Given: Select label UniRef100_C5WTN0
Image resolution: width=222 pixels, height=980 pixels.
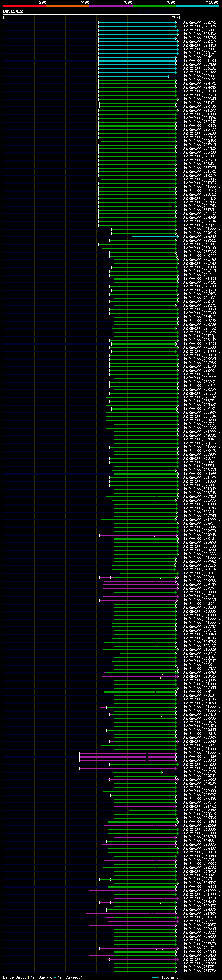Looking at the screenshot, I should [x=199, y=585].
